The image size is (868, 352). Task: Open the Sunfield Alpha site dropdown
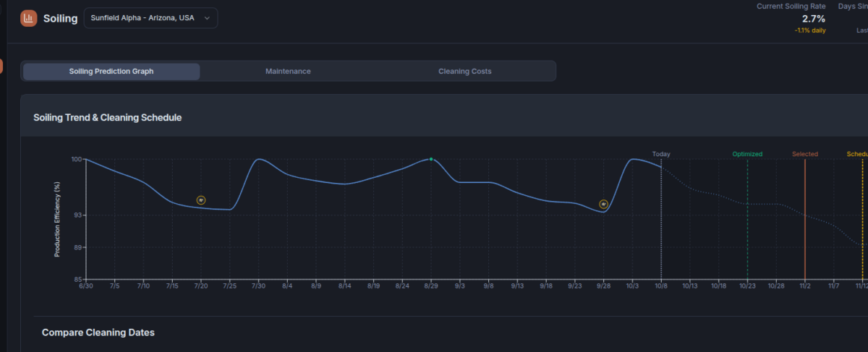click(150, 18)
